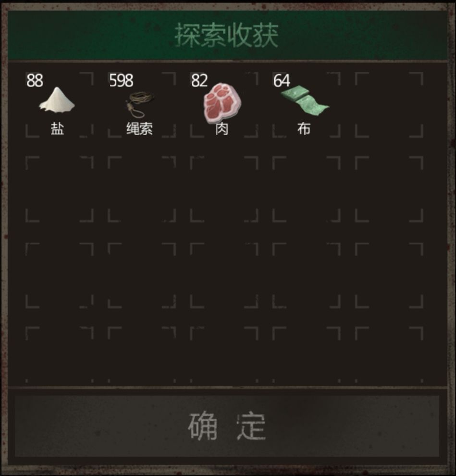The height and width of the screenshot is (476, 456).
Task: Select the green cloth (布) icon
Action: click(x=304, y=100)
